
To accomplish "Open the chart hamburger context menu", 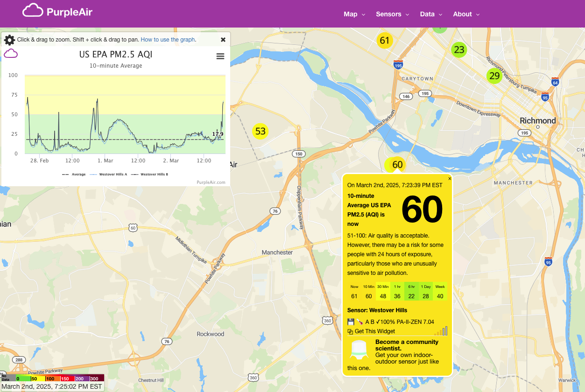I will [220, 56].
